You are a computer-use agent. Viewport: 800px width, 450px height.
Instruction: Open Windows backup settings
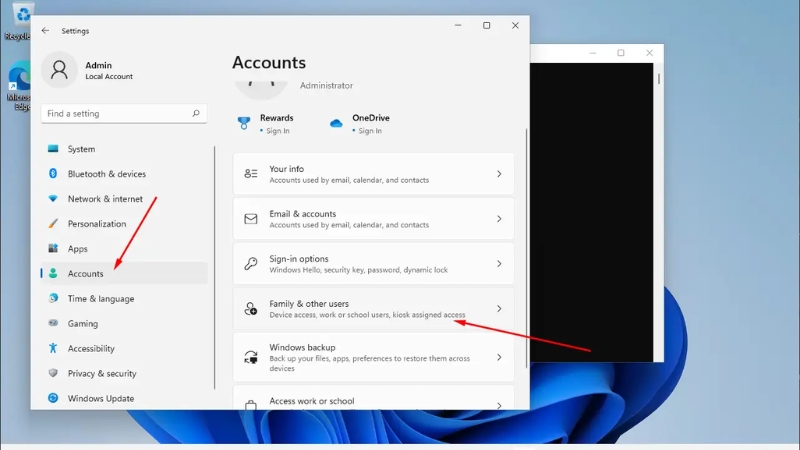373,357
